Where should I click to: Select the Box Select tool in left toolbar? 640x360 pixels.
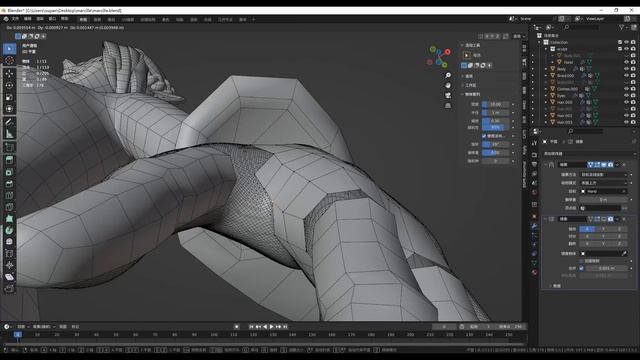pos(9,49)
